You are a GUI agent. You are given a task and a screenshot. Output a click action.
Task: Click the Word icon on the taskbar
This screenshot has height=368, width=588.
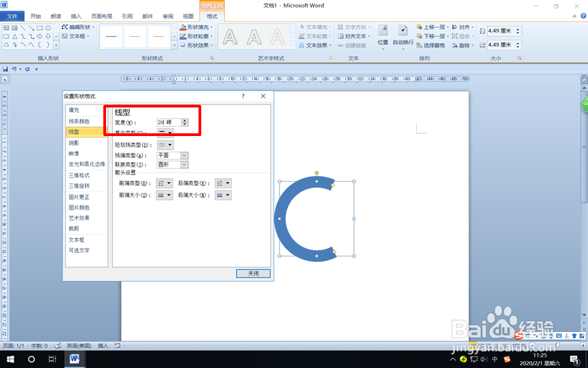74,359
